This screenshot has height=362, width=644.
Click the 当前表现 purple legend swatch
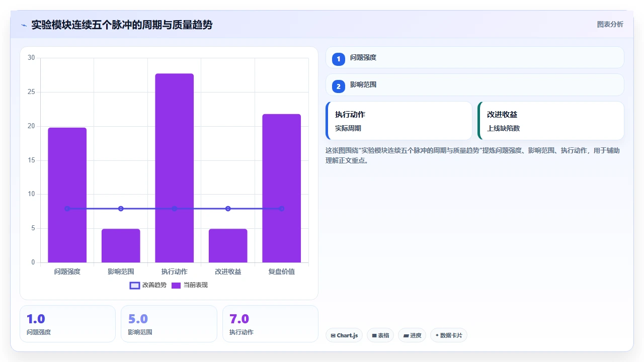coord(176,285)
